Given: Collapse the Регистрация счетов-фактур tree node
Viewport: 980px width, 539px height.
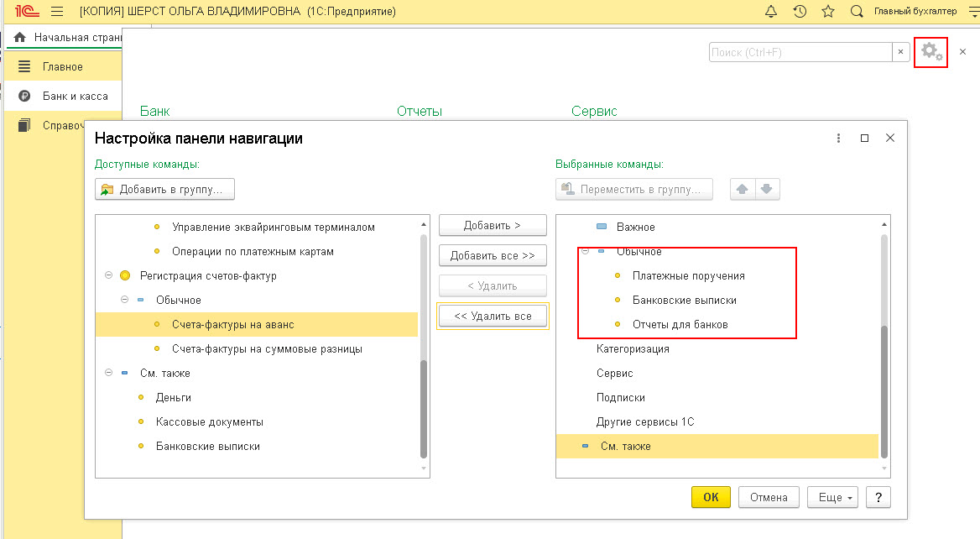Looking at the screenshot, I should (109, 275).
